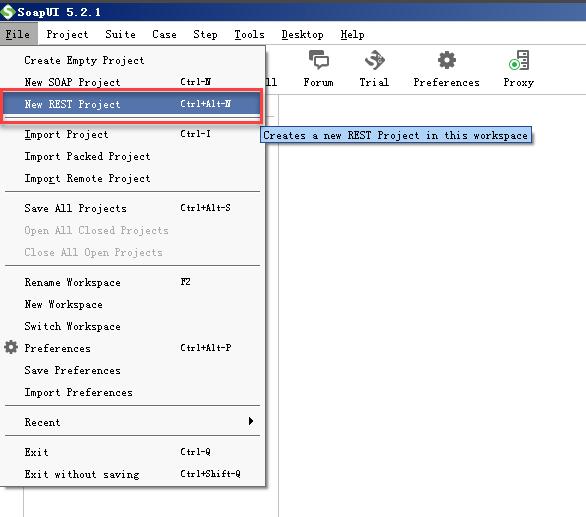This screenshot has width=586, height=517.
Task: Click the gear icon beside Preferences menu entry
Action: point(11,347)
